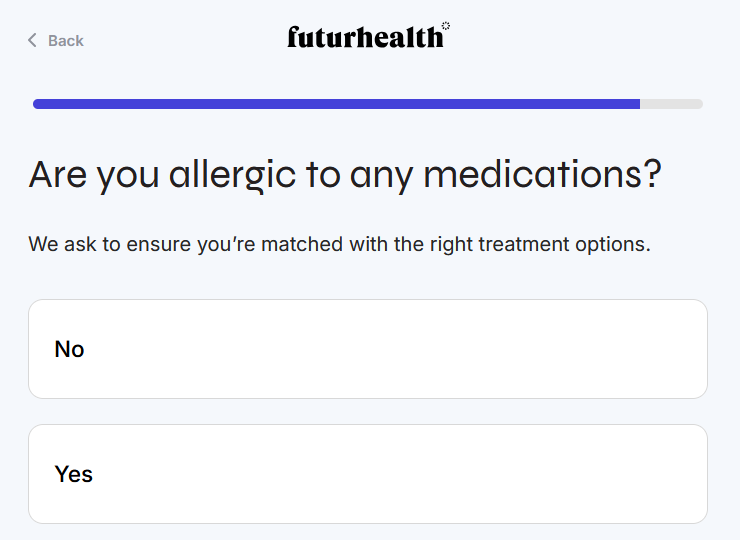This screenshot has height=540, width=740.
Task: Click the word "allergic" in the heading
Action: (232, 175)
